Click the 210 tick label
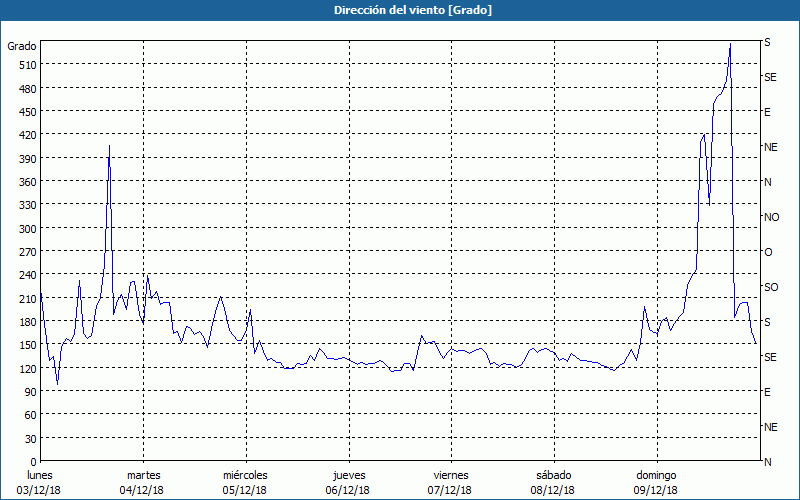This screenshot has width=800, height=500. (x=27, y=298)
